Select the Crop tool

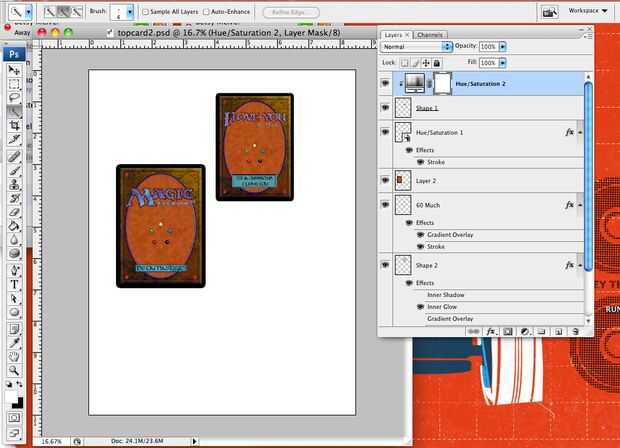coord(14,127)
